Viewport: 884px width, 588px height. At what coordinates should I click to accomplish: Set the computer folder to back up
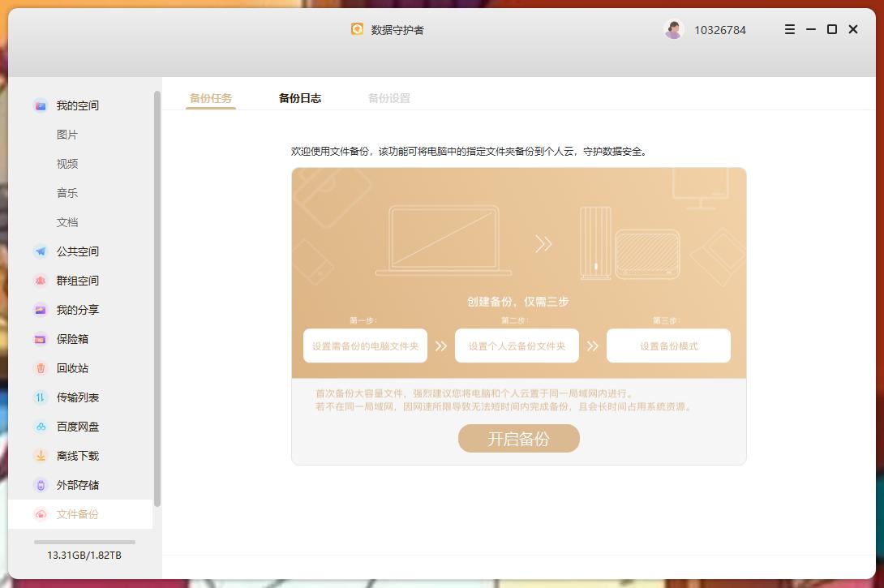365,346
